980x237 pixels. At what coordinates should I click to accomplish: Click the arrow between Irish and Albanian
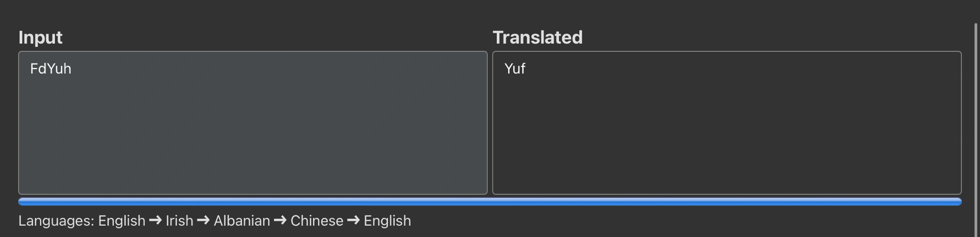(203, 221)
